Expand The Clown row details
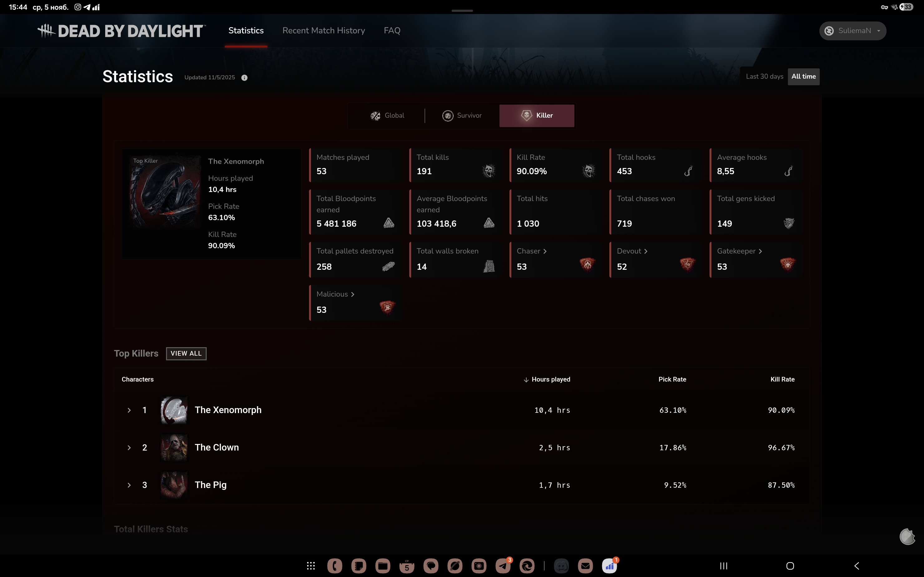924x577 pixels. point(129,448)
